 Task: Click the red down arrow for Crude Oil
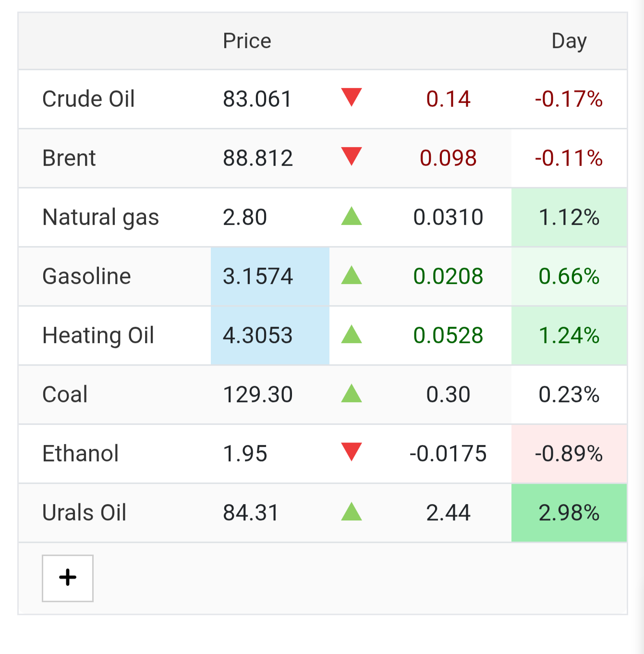(x=352, y=97)
